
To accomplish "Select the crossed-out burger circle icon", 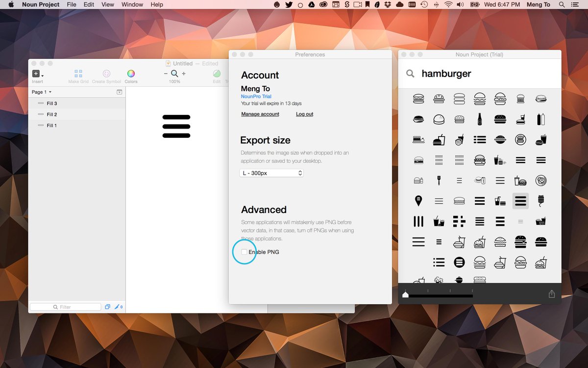I will click(520, 139).
